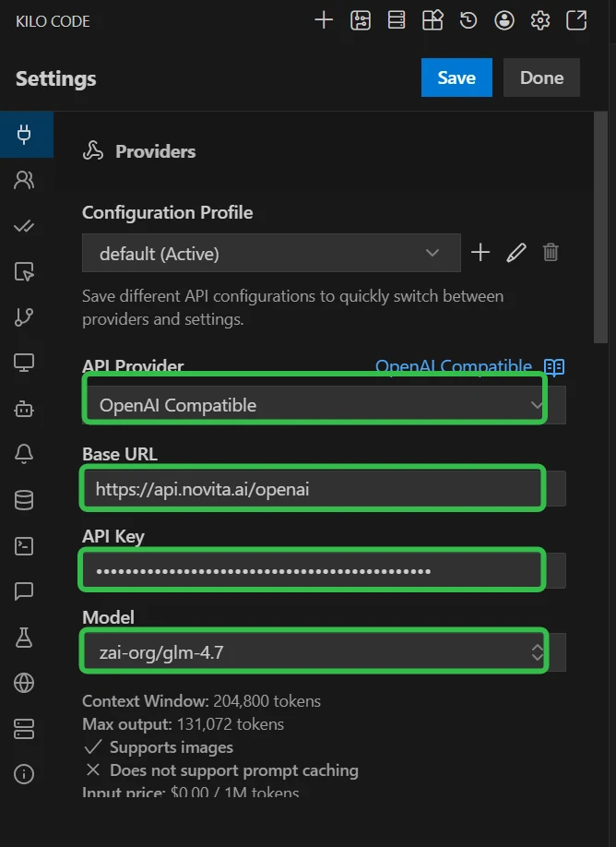616x847 pixels.
Task: Click the "Max output: 131,072 tokens" text
Action: point(183,724)
